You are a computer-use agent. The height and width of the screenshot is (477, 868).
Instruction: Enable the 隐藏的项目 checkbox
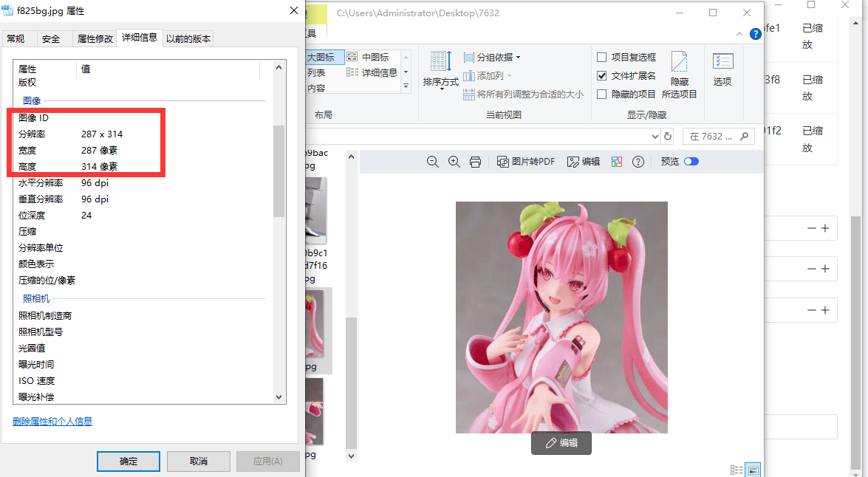click(602, 94)
